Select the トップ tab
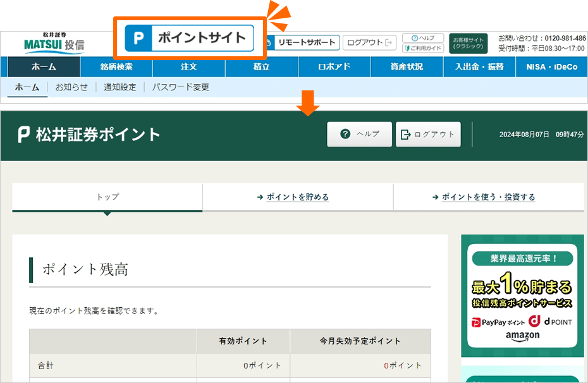This screenshot has width=588, height=383. coord(107,197)
